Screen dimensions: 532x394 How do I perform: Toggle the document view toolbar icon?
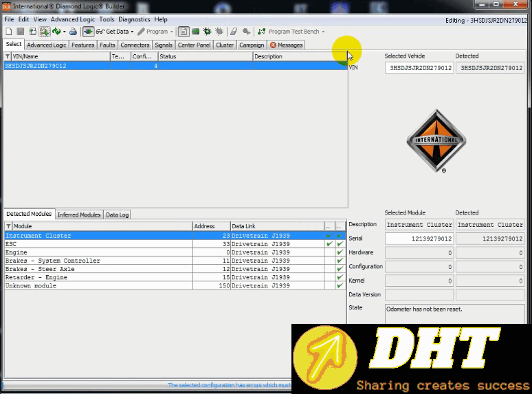coord(184,32)
